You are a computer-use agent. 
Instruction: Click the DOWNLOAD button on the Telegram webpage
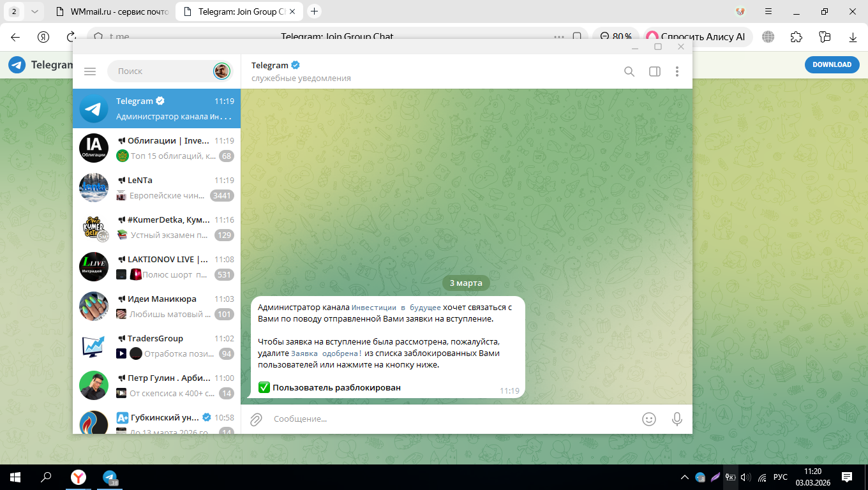(832, 64)
